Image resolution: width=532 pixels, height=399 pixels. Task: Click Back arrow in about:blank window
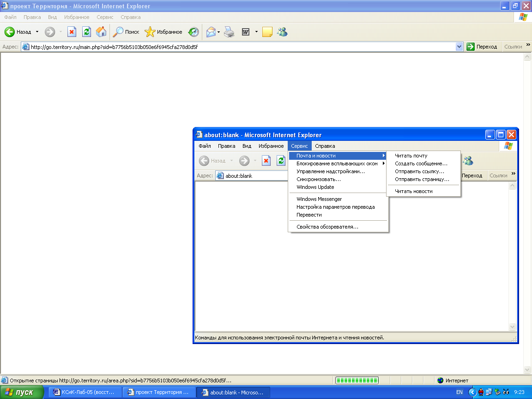204,161
